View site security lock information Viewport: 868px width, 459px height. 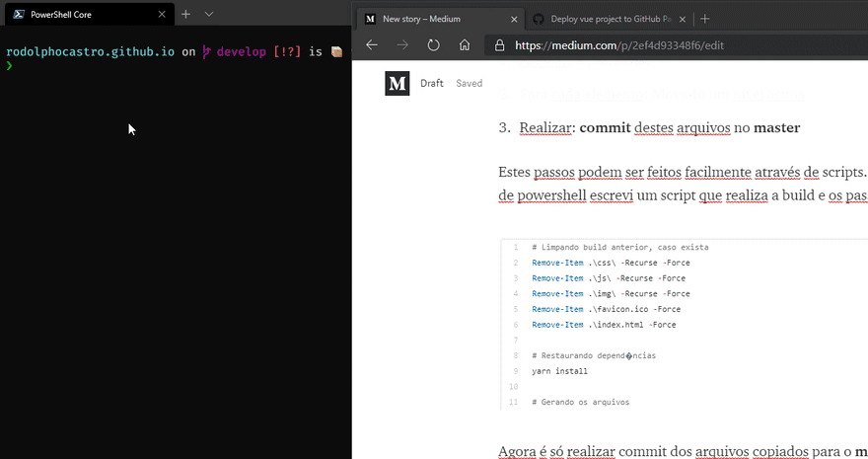[499, 45]
